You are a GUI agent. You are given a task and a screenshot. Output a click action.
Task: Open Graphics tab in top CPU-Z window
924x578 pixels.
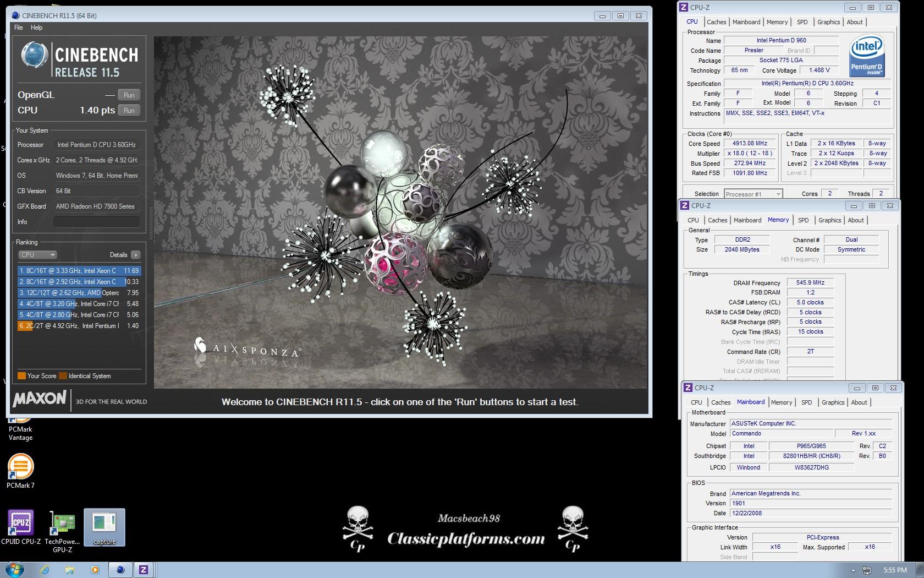pos(828,22)
